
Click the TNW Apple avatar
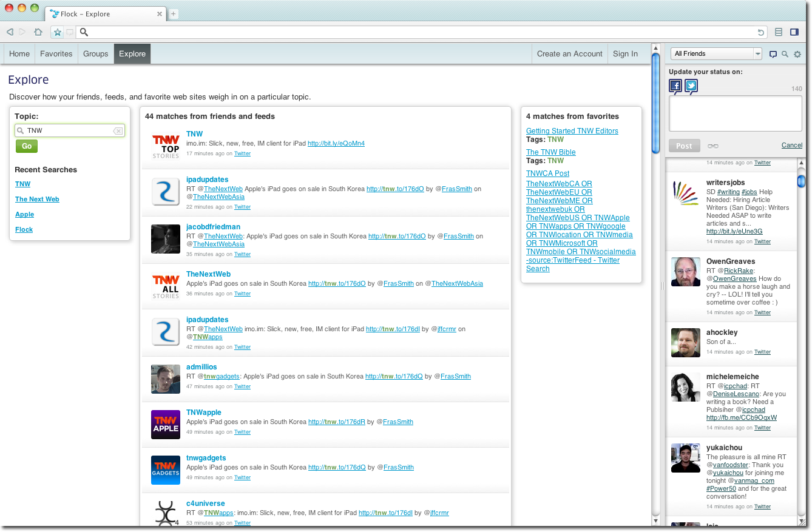click(166, 425)
